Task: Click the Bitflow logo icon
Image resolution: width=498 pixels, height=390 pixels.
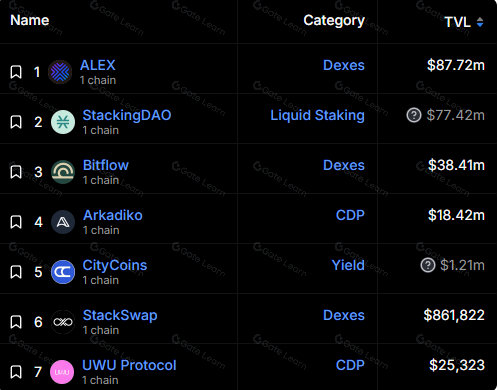Action: (x=63, y=172)
